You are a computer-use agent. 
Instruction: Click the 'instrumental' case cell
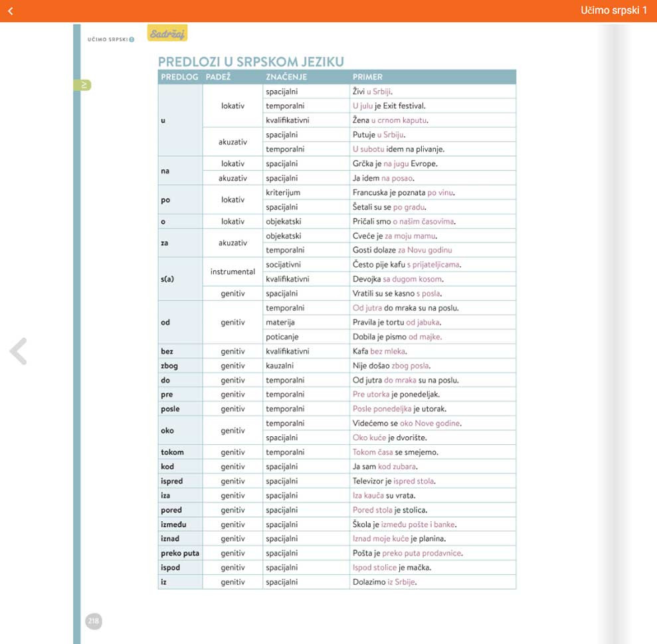(x=233, y=272)
